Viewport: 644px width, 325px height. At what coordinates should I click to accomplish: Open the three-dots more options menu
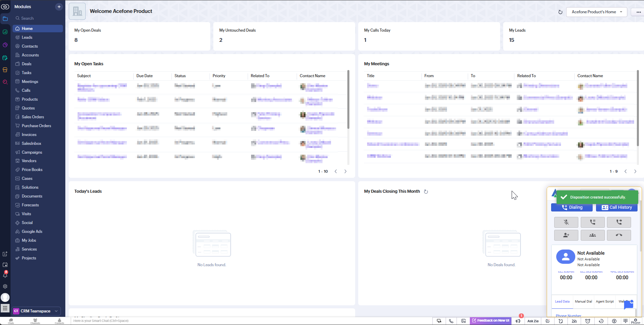click(638, 12)
